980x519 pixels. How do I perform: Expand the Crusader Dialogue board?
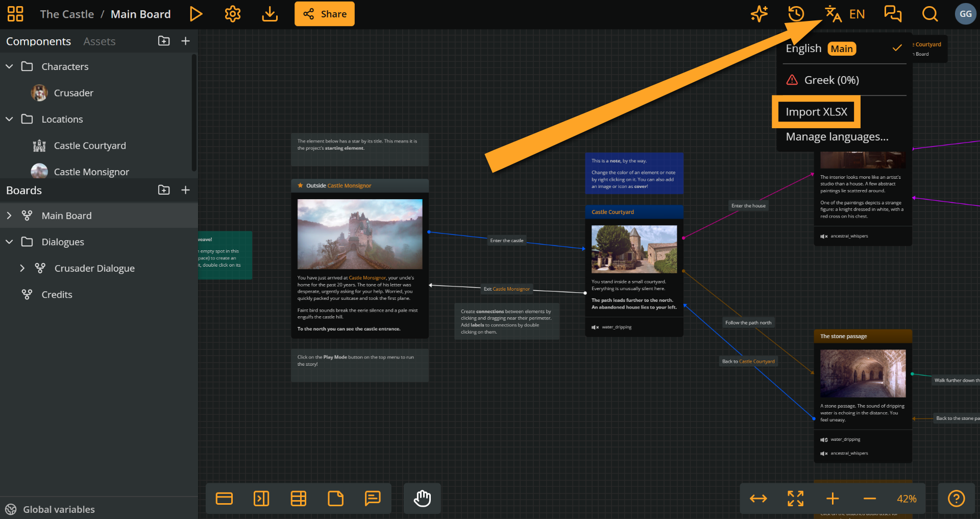click(x=22, y=268)
